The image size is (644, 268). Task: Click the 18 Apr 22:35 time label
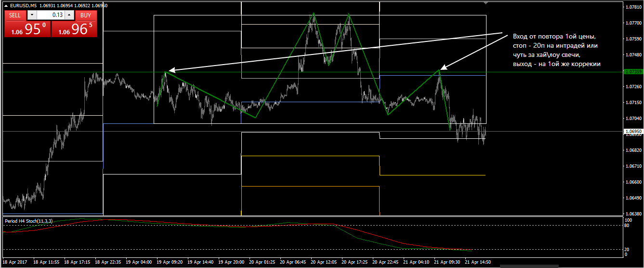(109, 262)
